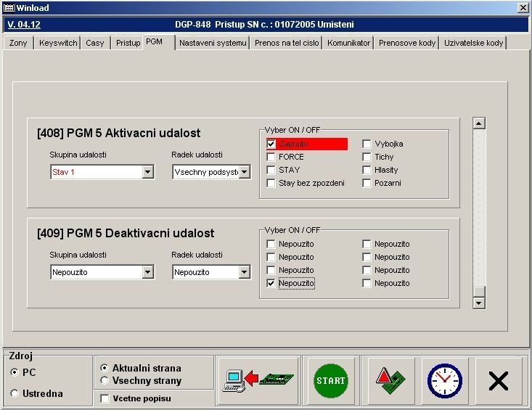This screenshot has width=532, height=410.
Task: Tick the Vcetne popisu checkbox
Action: pyautogui.click(x=105, y=398)
